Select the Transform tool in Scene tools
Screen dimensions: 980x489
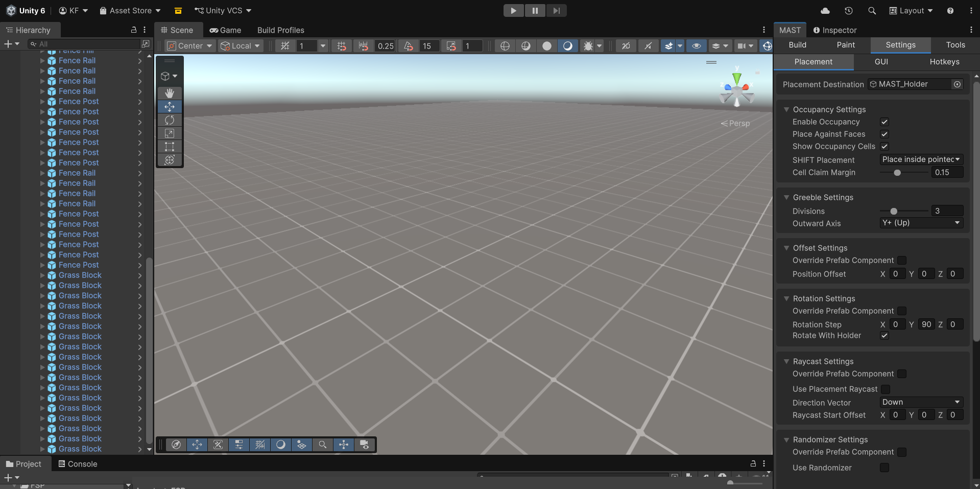tap(170, 160)
